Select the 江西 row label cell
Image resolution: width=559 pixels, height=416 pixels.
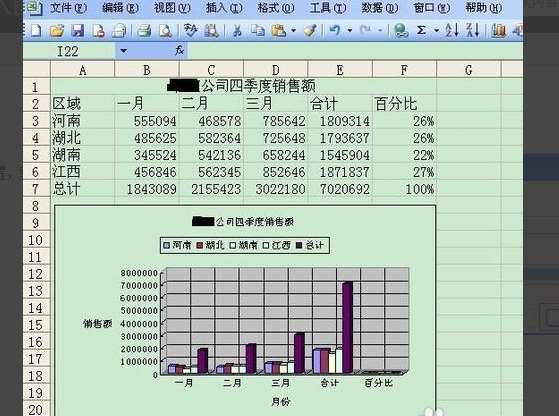(x=82, y=172)
